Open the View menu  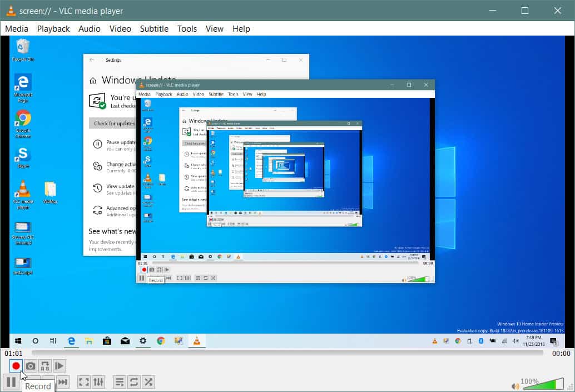(214, 28)
